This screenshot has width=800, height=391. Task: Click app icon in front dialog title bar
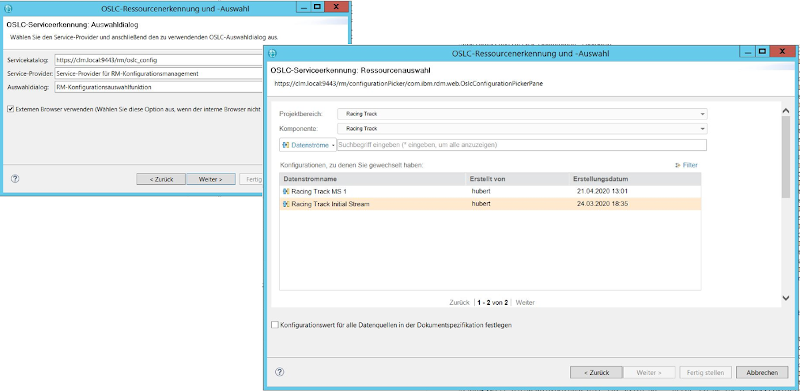pos(272,54)
